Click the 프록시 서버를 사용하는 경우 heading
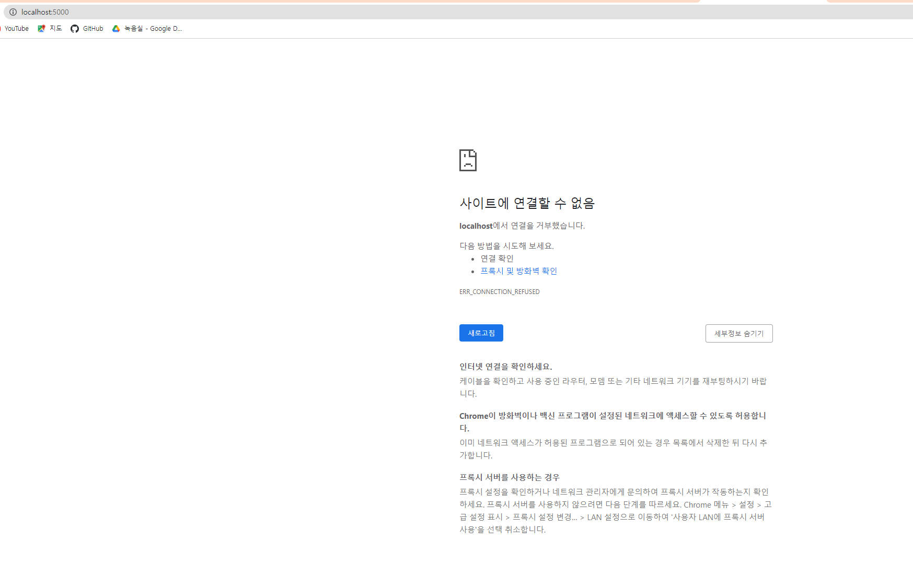913x588 pixels. point(510,477)
